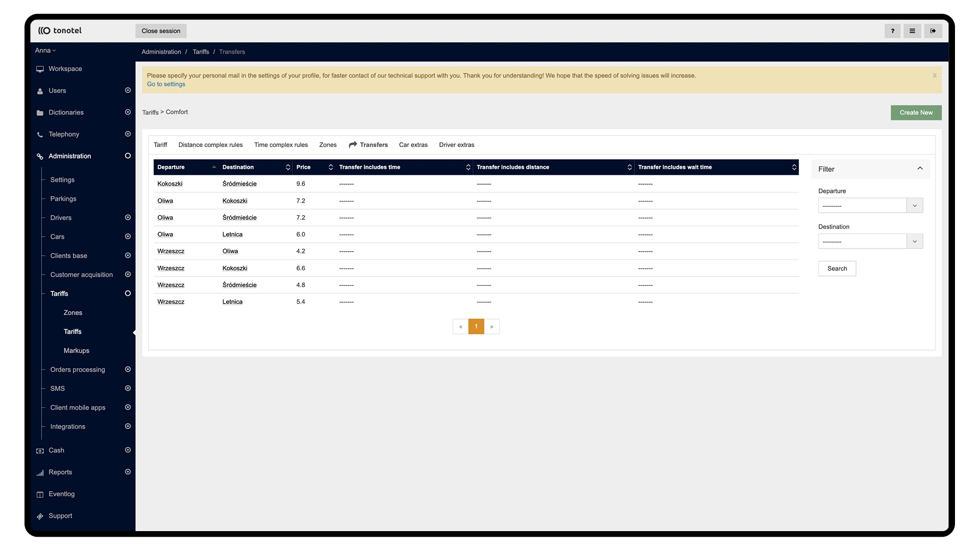Click the Reports bar chart icon
This screenshot has height=551, width=980.
(40, 473)
